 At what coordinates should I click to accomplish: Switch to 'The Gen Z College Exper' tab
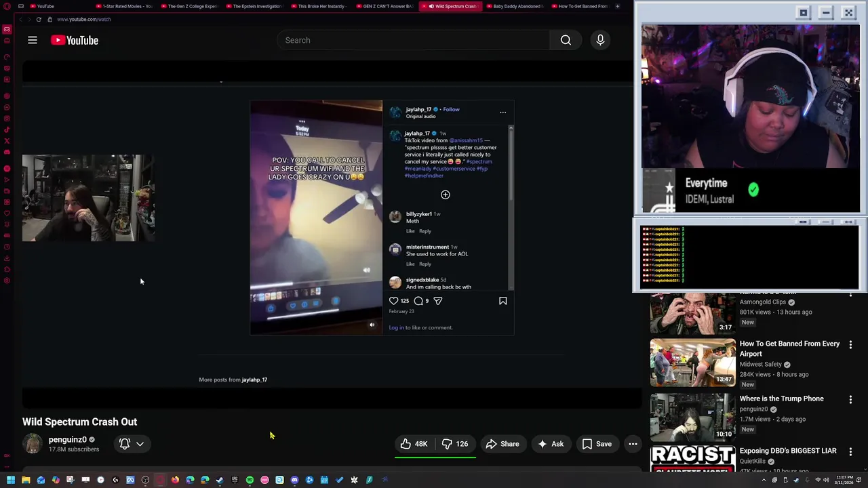(x=189, y=6)
